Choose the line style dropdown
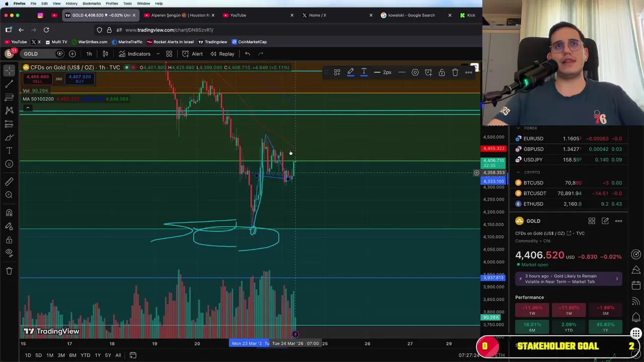The height and width of the screenshot is (362, 644). [401, 72]
